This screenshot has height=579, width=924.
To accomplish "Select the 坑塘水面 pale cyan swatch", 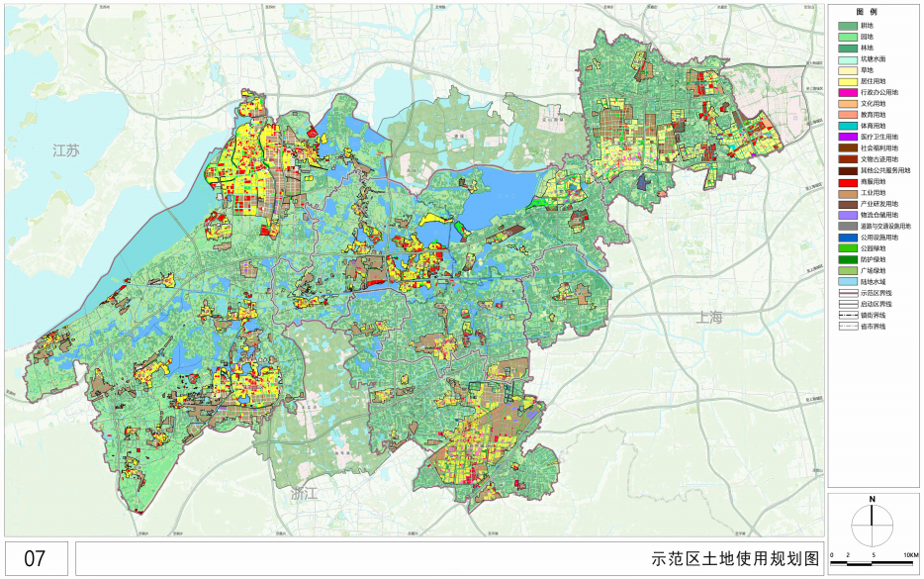I will tap(848, 59).
